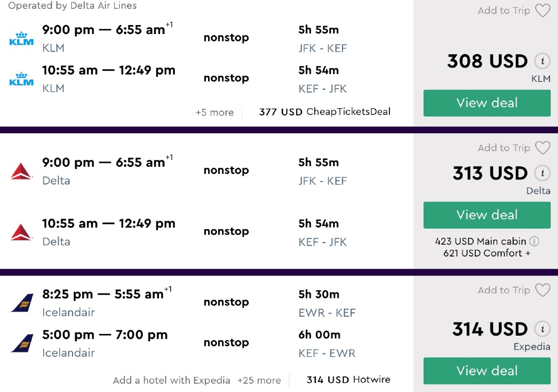Viewport: 558px width, 392px height.
Task: Click the info icon next to 314 USD
Action: click(542, 329)
